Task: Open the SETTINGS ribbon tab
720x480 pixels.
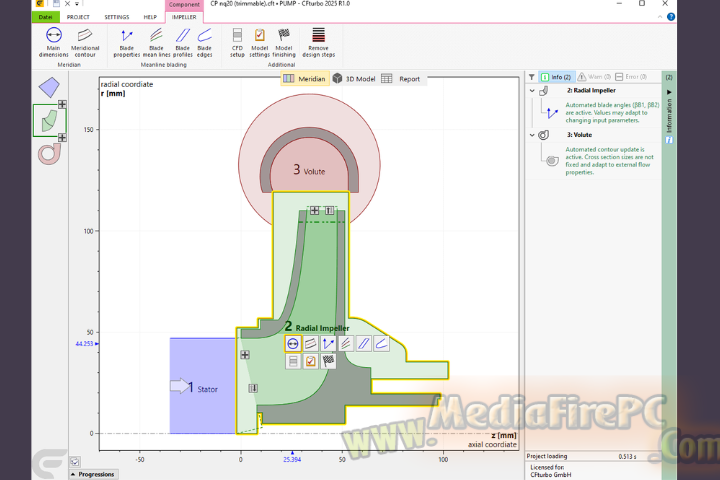Action: (117, 17)
